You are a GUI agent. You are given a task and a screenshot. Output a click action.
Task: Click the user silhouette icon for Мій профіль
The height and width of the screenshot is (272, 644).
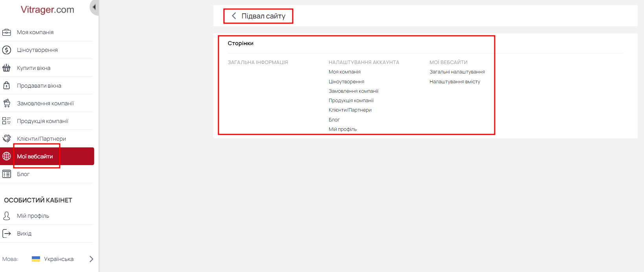tap(7, 215)
